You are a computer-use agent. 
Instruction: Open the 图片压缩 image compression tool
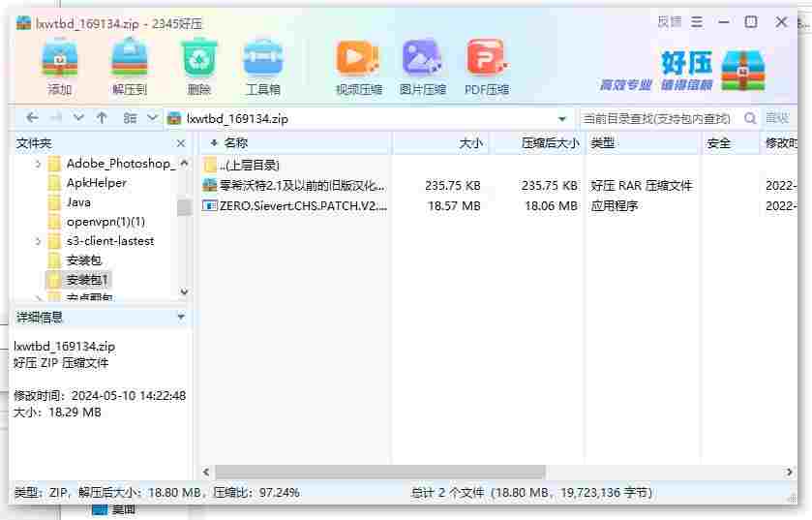422,68
